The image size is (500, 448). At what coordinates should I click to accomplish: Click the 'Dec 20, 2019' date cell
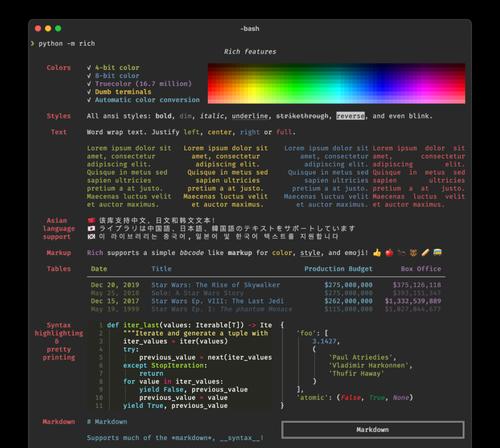pos(115,285)
